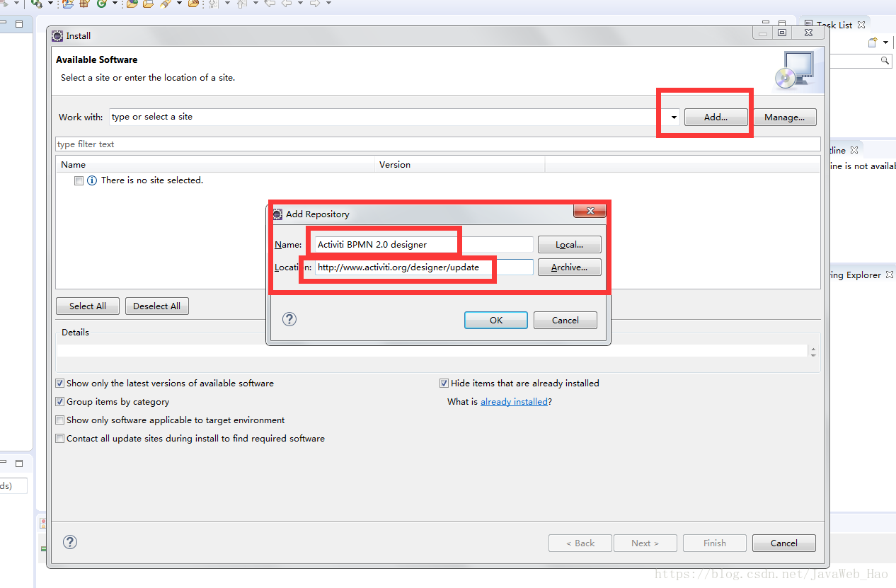Viewport: 896px width, 588px height.
Task: Click the Details area scroll stepper
Action: click(x=813, y=352)
